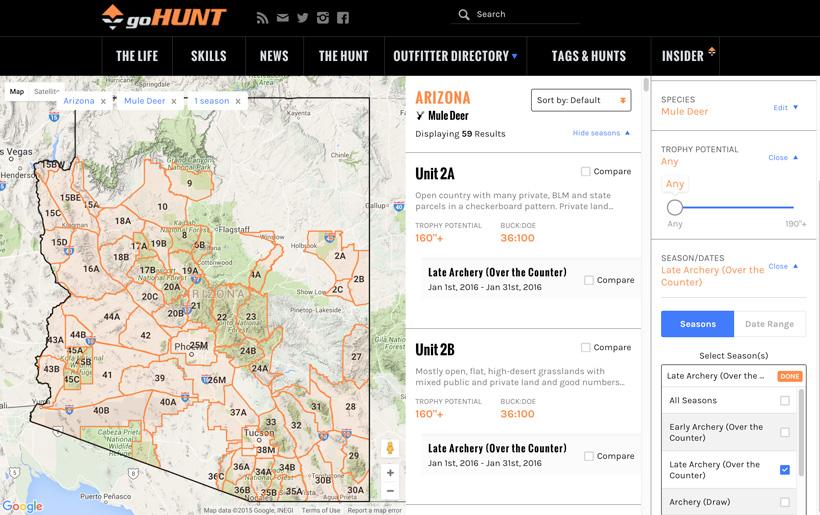Click the trophy potential slider handle
820x515 pixels.
(x=675, y=208)
